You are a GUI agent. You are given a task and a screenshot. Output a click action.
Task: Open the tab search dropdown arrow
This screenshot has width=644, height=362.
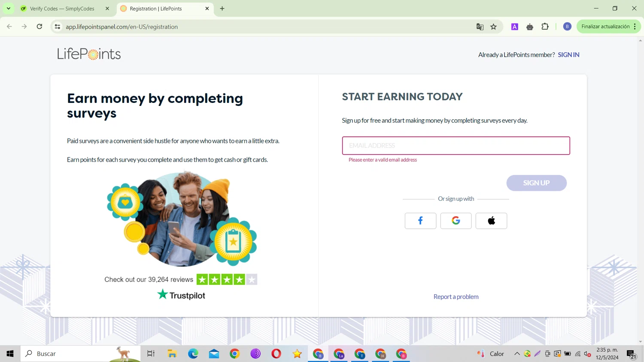[9, 9]
